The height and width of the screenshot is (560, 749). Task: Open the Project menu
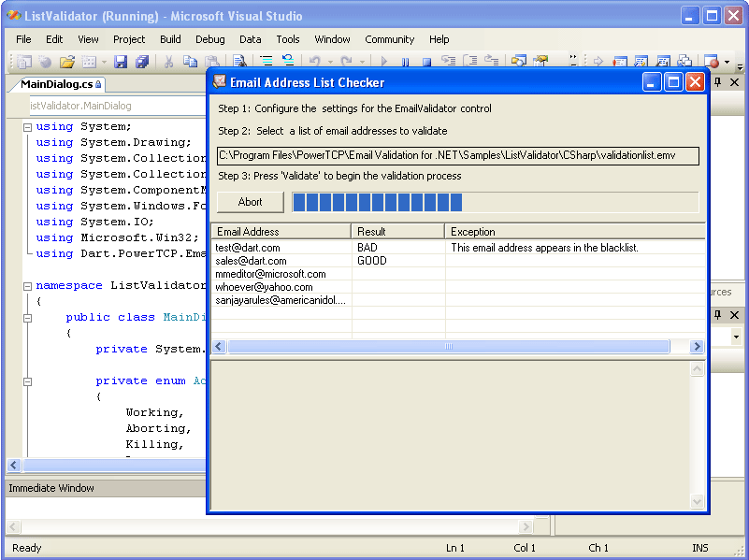coord(129,39)
